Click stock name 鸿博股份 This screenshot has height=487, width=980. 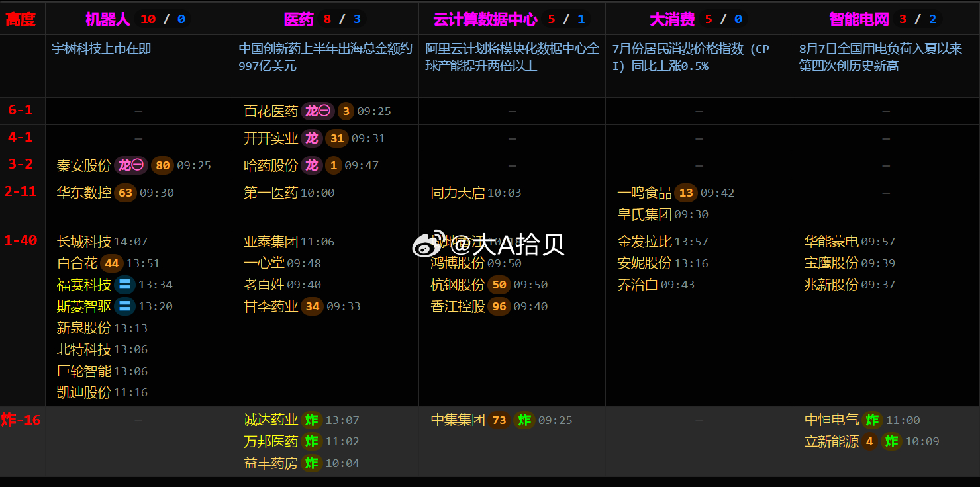[458, 263]
